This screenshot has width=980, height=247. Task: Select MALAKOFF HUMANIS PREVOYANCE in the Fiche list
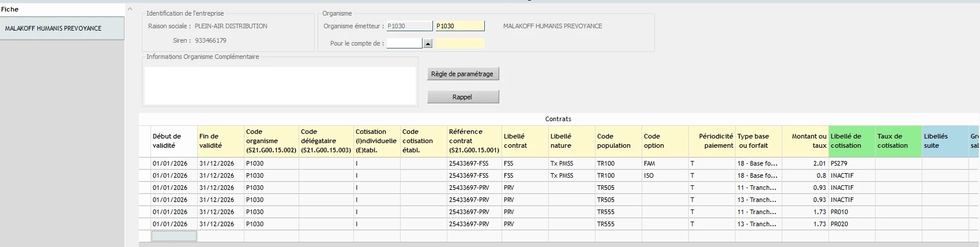[x=62, y=28]
